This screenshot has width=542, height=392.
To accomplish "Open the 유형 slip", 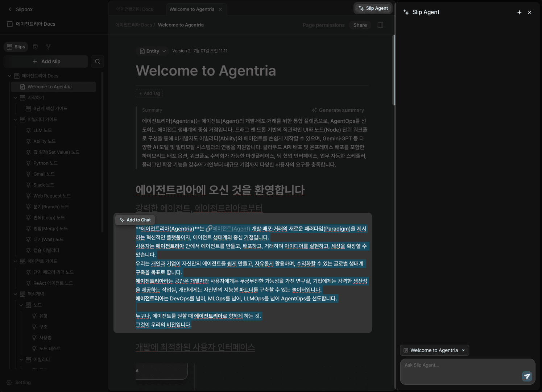I will tap(43, 316).
